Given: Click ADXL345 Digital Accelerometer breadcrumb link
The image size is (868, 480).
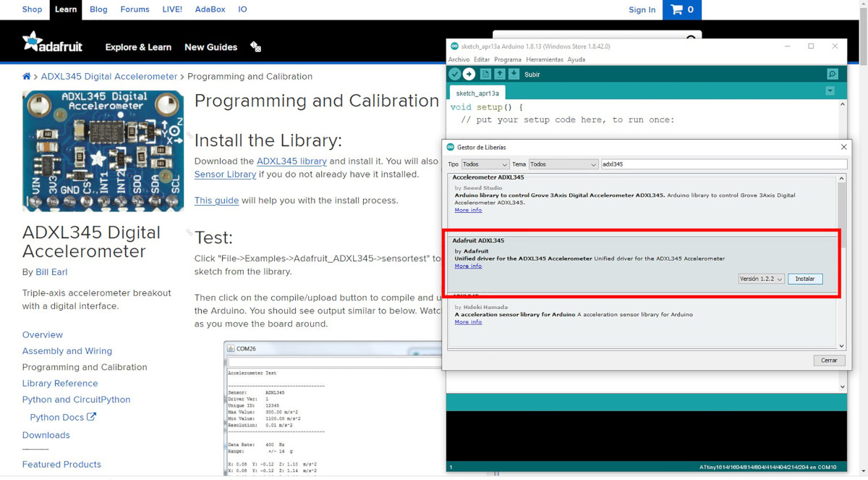Looking at the screenshot, I should point(109,76).
